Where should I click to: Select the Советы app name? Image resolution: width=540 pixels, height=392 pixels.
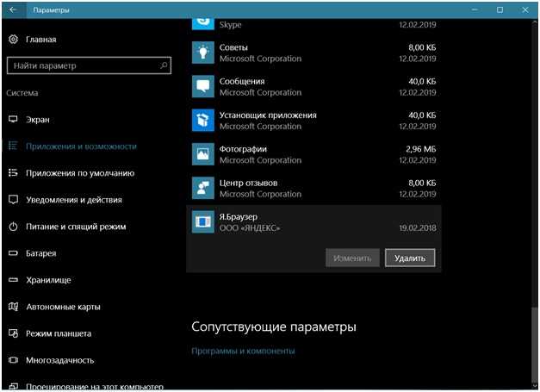coord(233,47)
